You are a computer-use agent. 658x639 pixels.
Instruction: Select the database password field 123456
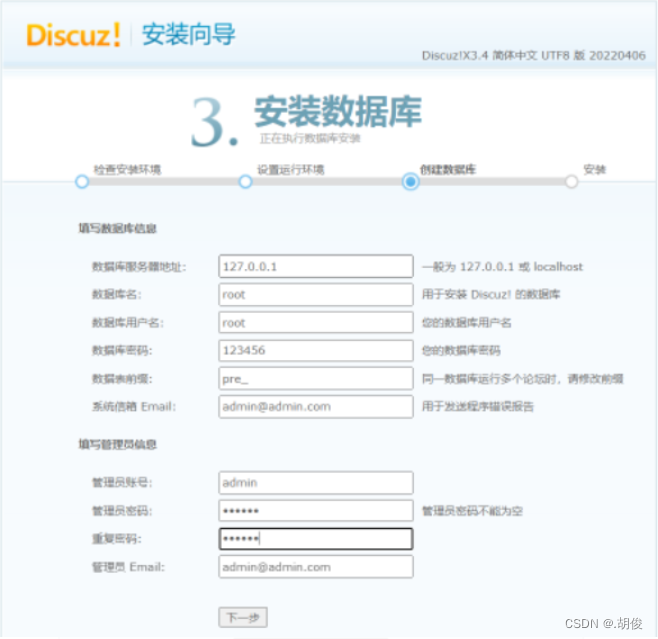click(x=316, y=350)
